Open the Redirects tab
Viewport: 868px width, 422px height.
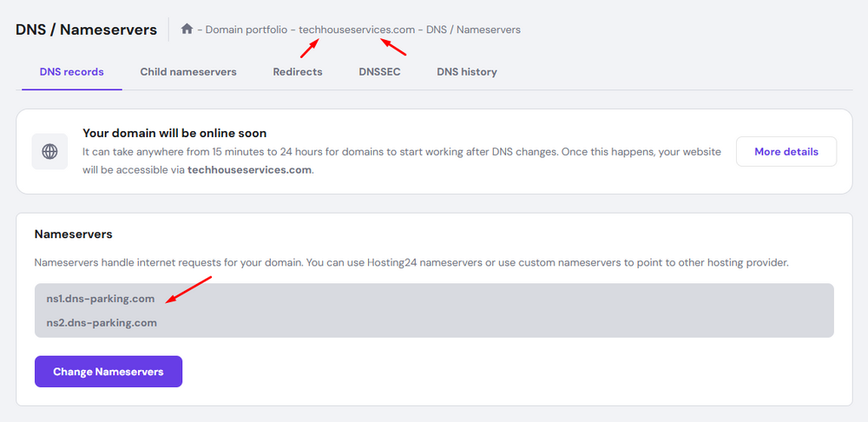click(298, 72)
